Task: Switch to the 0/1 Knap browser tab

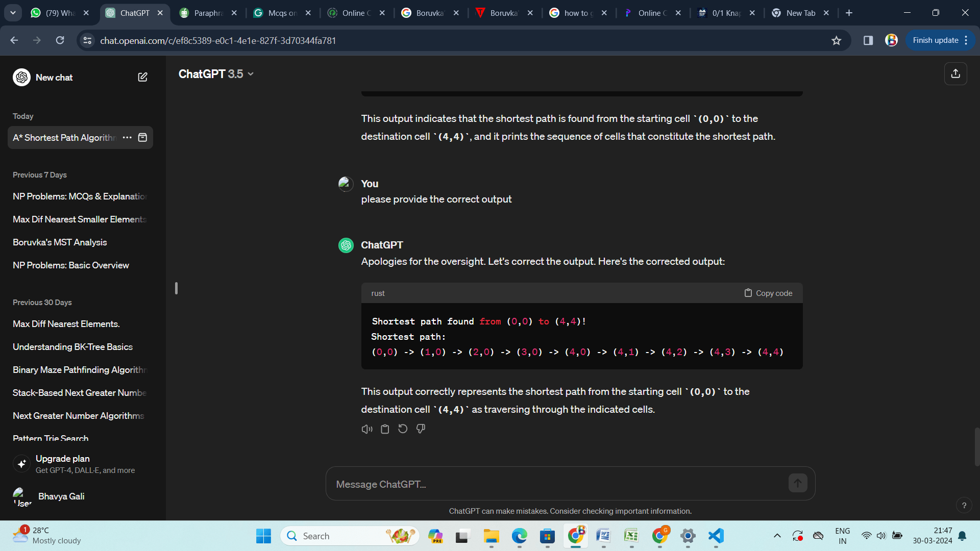Action: click(x=726, y=13)
